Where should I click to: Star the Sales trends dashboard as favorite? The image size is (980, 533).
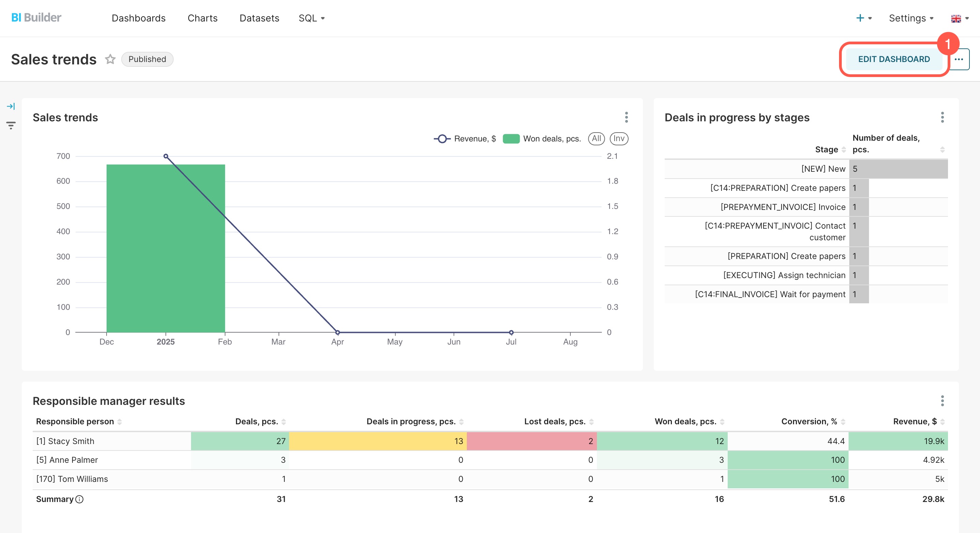[110, 59]
